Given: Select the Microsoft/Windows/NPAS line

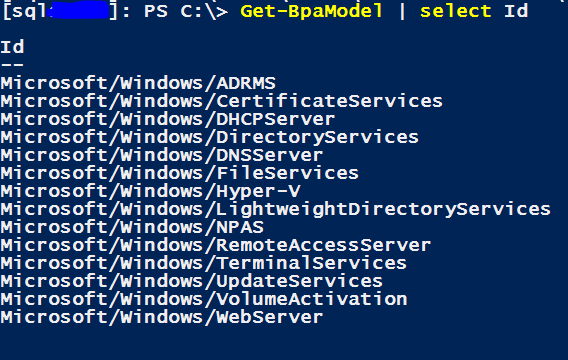Looking at the screenshot, I should click(132, 227).
